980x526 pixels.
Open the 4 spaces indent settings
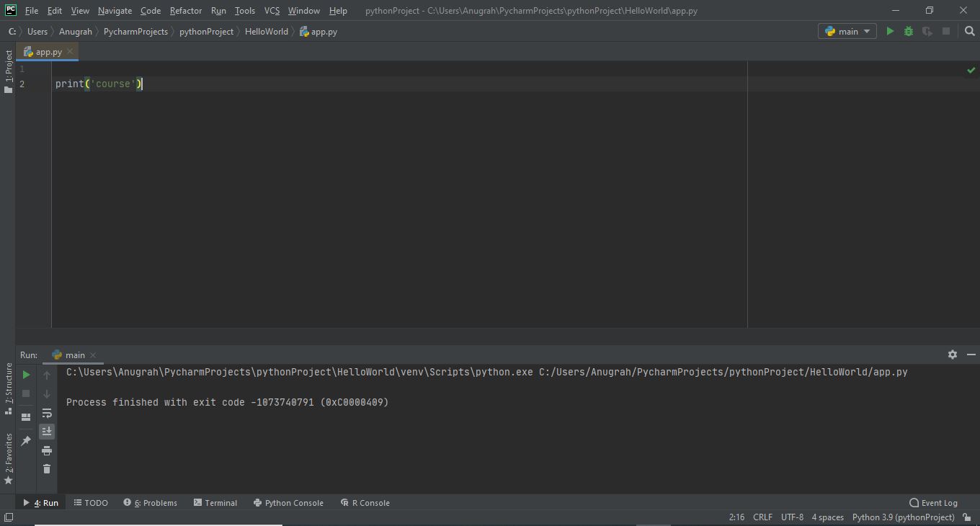click(x=827, y=517)
